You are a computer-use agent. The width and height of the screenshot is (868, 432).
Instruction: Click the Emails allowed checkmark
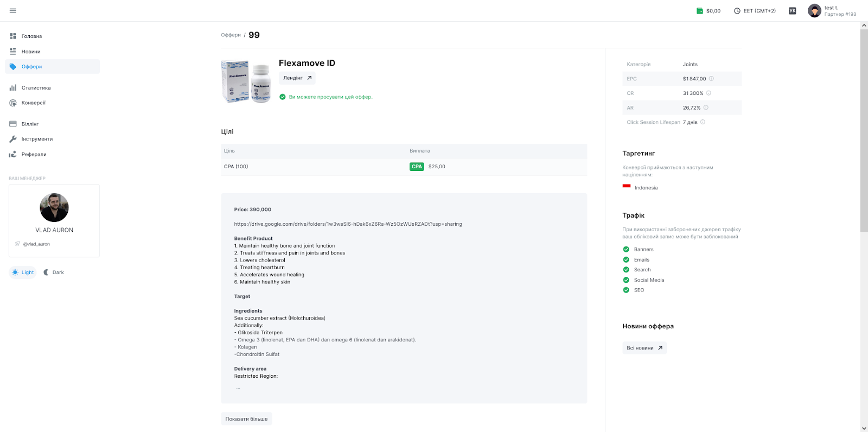click(x=626, y=260)
